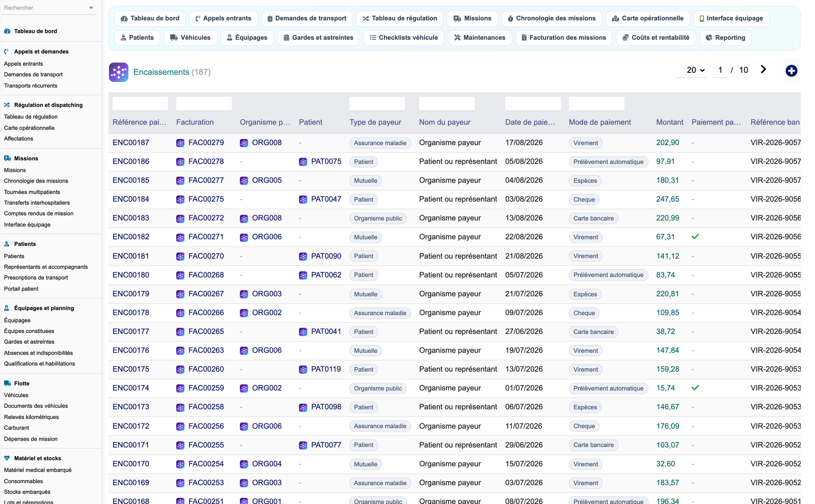
Task: Click the green checkmark in the ENC00174 row
Action: pos(695,388)
